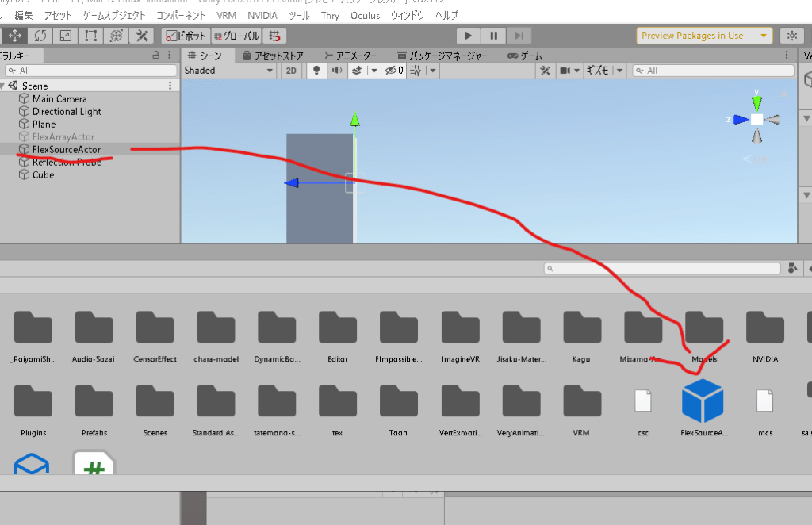This screenshot has width=812, height=525.
Task: Open custom editor tools icon
Action: (142, 36)
